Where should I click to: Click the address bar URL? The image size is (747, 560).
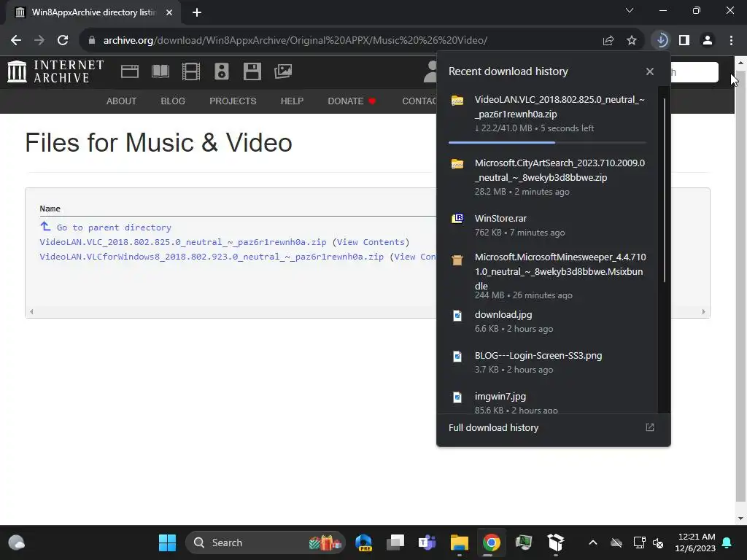(295, 41)
